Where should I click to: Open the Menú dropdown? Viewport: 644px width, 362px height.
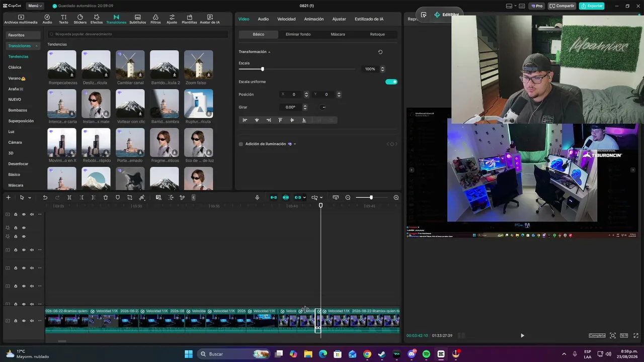point(35,6)
